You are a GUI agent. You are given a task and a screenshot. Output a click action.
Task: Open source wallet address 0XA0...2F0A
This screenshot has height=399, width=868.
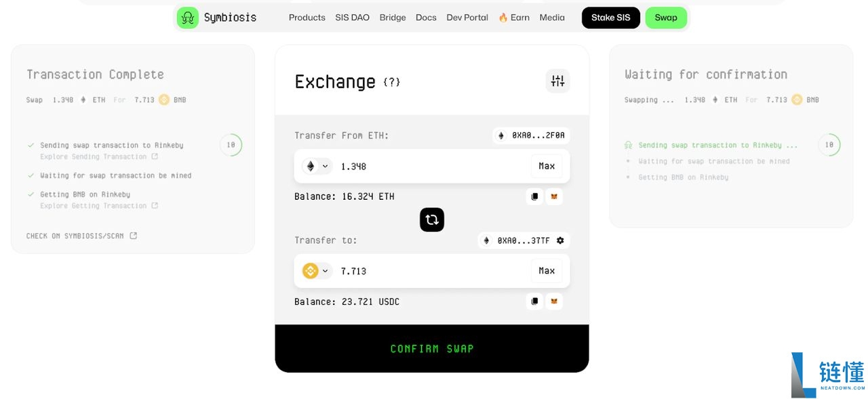coord(532,135)
